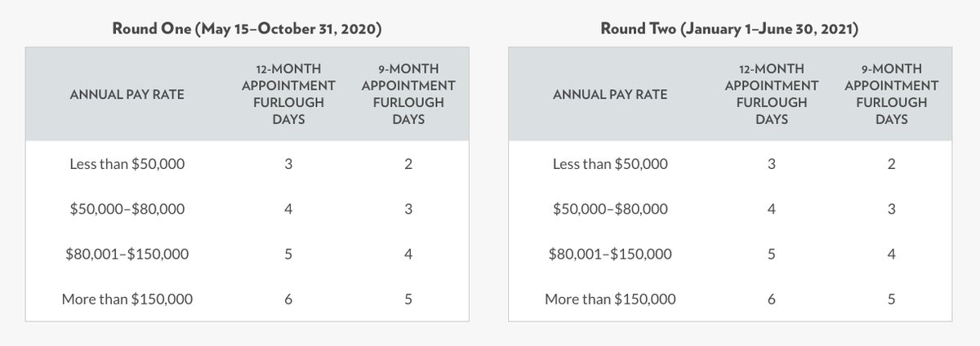
Task: Click Round One 12-month value 6
Action: click(x=287, y=299)
